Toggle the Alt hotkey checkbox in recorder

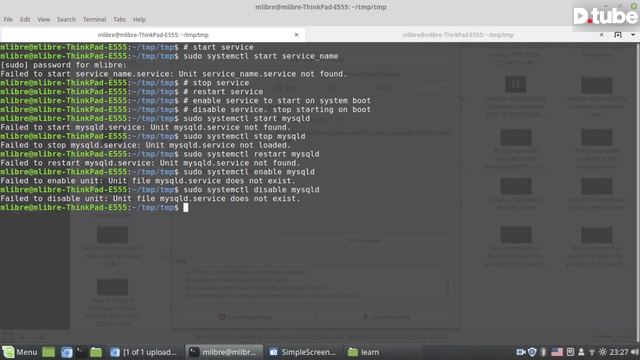(324, 88)
